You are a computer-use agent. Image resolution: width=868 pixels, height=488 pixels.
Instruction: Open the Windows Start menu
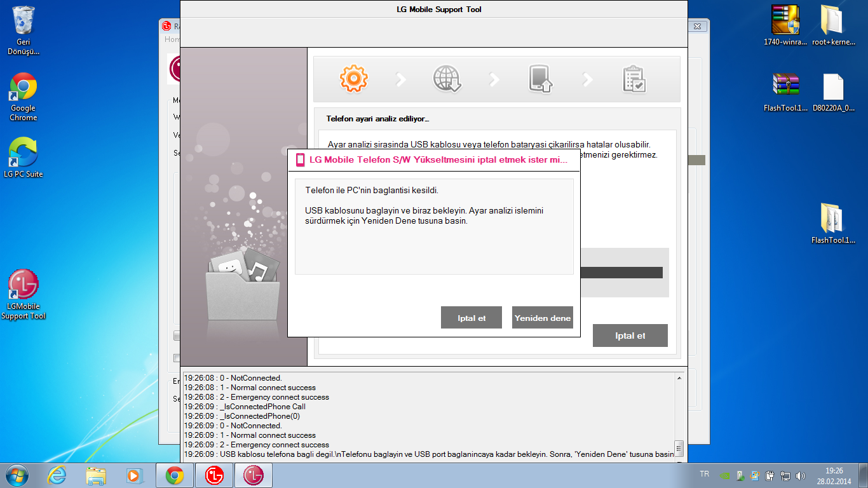coord(18,475)
